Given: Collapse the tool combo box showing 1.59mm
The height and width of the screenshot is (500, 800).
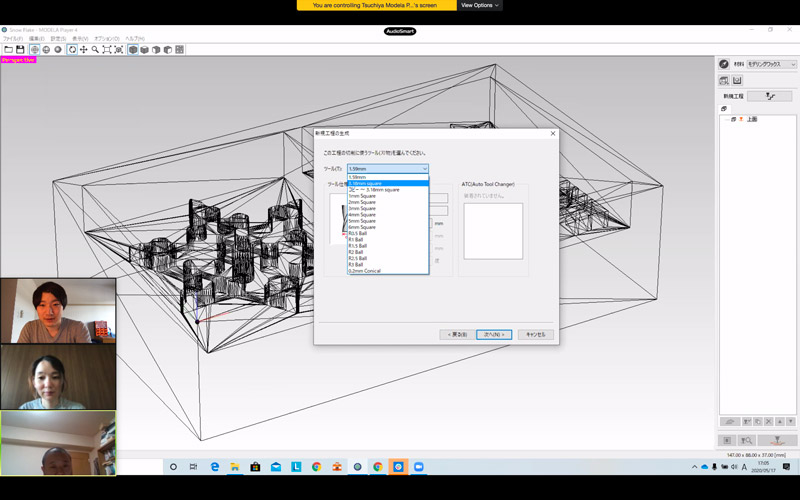Looking at the screenshot, I should click(388, 168).
